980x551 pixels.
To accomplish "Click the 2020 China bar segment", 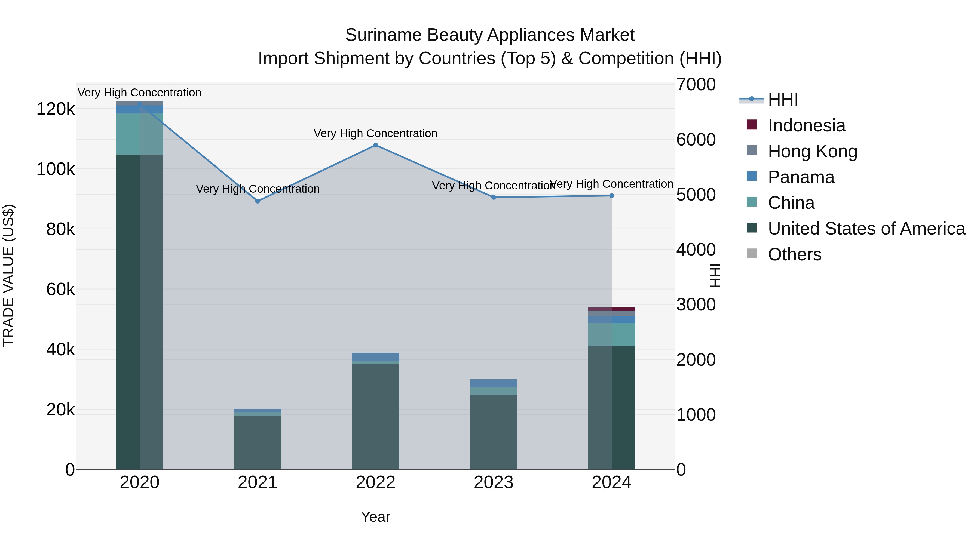I will tap(140, 134).
